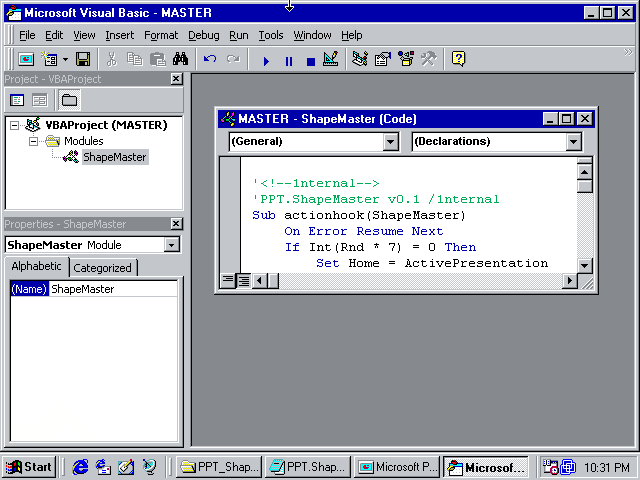
Task: Click the Paste toolbar icon
Action: pyautogui.click(x=158, y=59)
